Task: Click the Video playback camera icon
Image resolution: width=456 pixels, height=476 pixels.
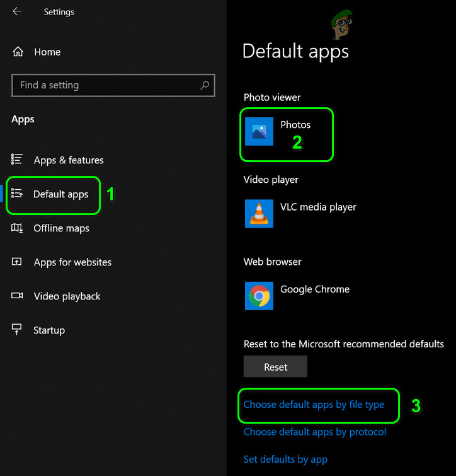Action: (17, 296)
